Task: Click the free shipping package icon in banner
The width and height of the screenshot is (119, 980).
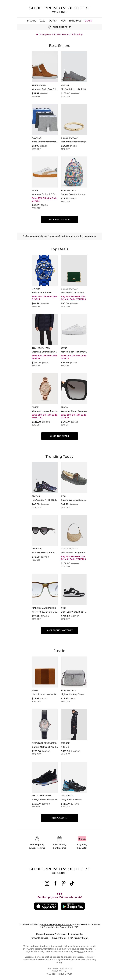Action: [x=50, y=27]
